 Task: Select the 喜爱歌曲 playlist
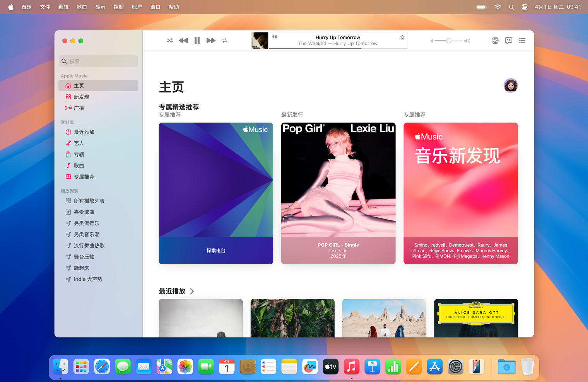click(x=84, y=212)
